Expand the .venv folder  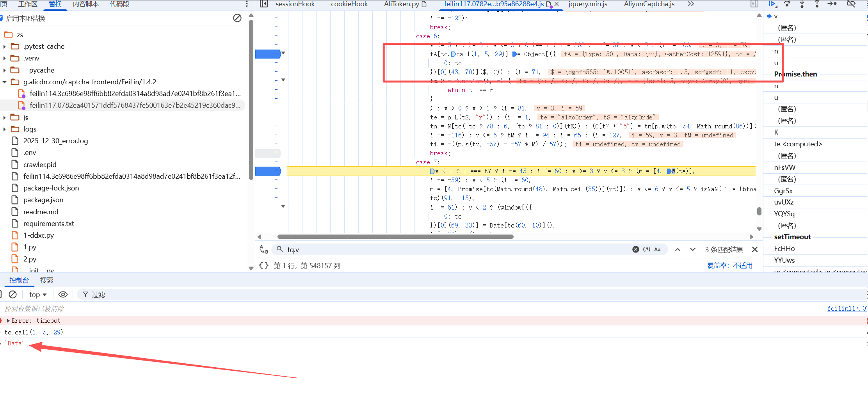(x=4, y=58)
